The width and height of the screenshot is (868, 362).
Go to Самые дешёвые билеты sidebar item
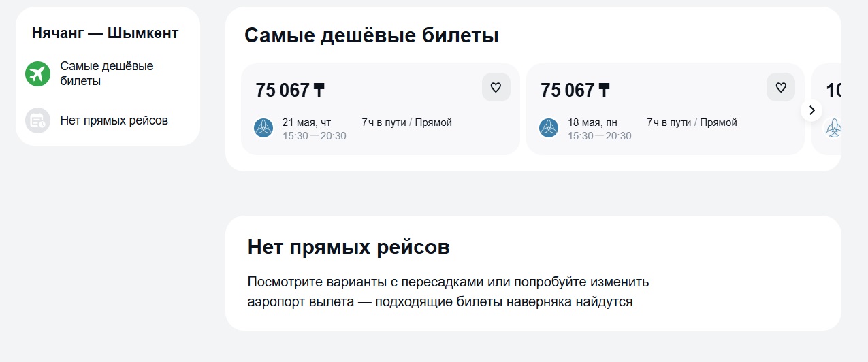[x=106, y=73]
